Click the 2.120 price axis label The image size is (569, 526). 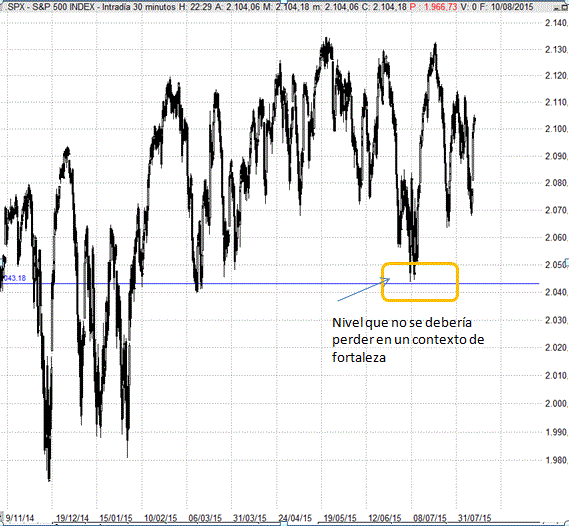coord(556,76)
